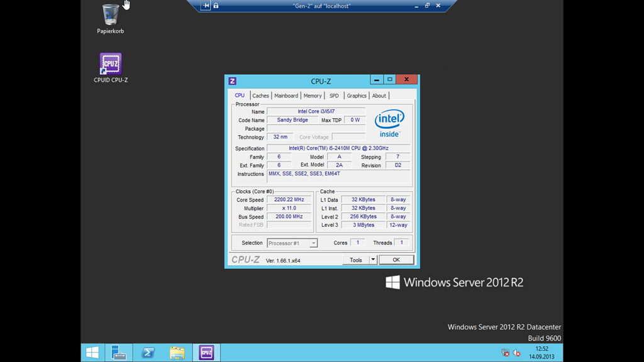Click the Intel inside logo
Viewport: 644px width, 362px height.
pyautogui.click(x=389, y=123)
